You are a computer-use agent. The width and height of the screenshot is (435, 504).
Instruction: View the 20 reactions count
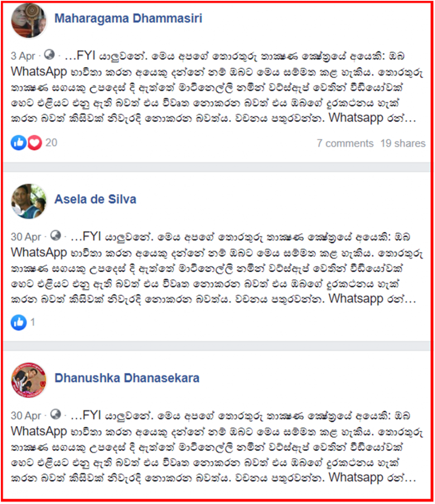51,142
